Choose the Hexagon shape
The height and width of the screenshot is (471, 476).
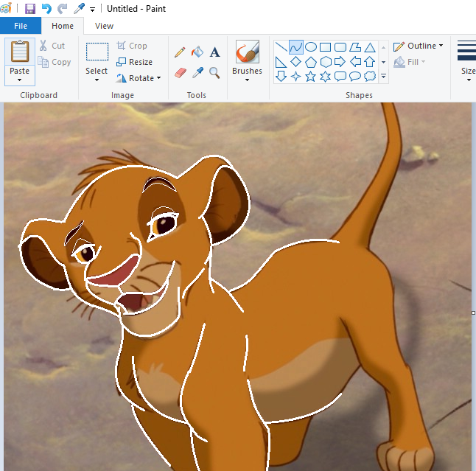[x=326, y=62]
